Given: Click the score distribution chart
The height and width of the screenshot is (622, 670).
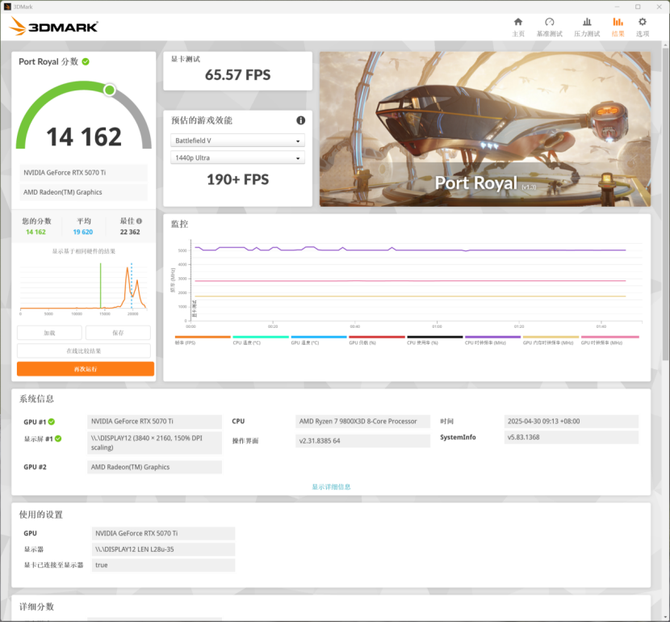Looking at the screenshot, I should click(x=83, y=287).
